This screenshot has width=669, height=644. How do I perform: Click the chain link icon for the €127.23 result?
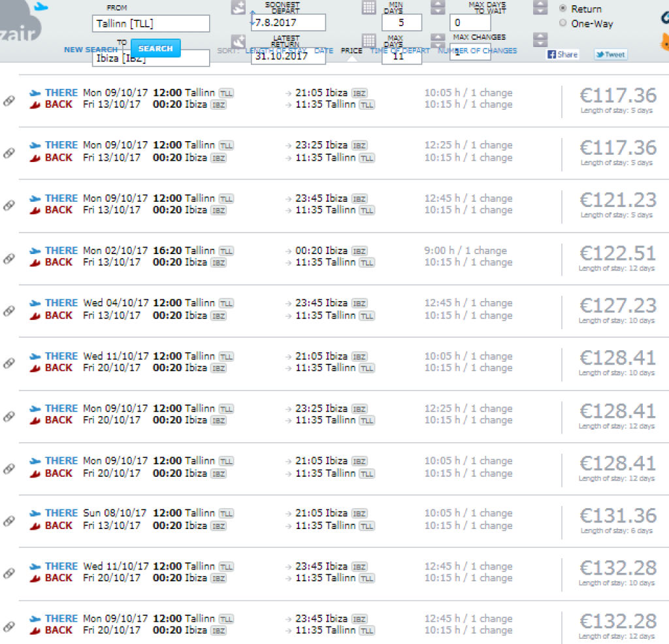[9, 311]
